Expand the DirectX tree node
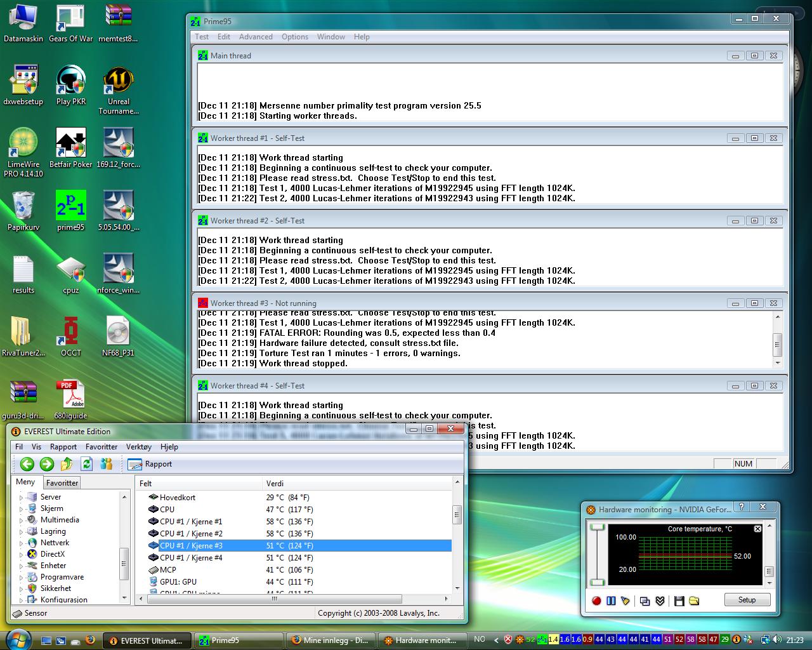The image size is (812, 650). (21, 555)
